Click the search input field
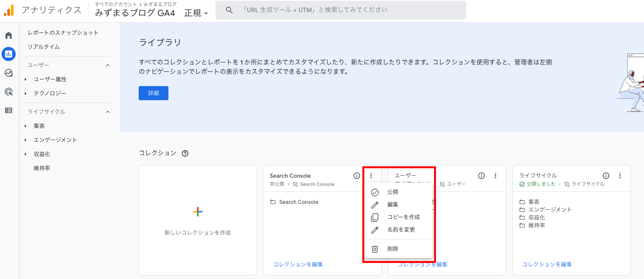This screenshot has width=644, height=279. pos(341,10)
